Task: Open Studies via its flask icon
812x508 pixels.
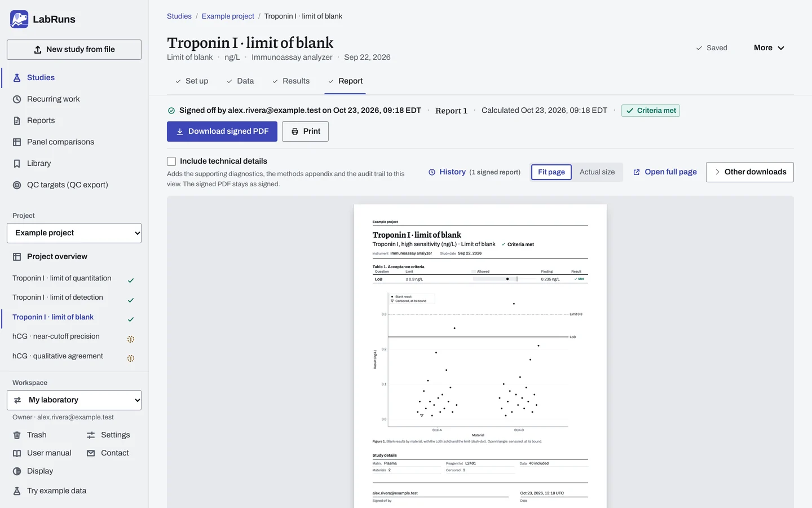Action: click(x=17, y=78)
